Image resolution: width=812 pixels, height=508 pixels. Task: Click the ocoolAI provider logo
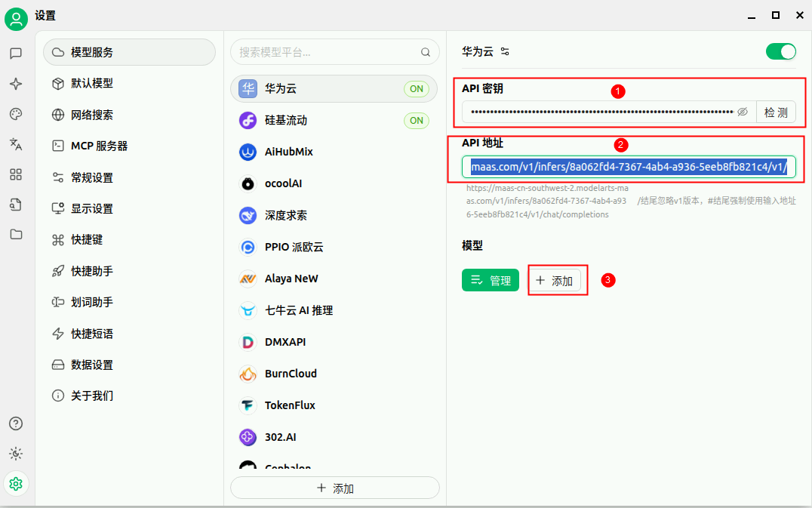click(248, 183)
